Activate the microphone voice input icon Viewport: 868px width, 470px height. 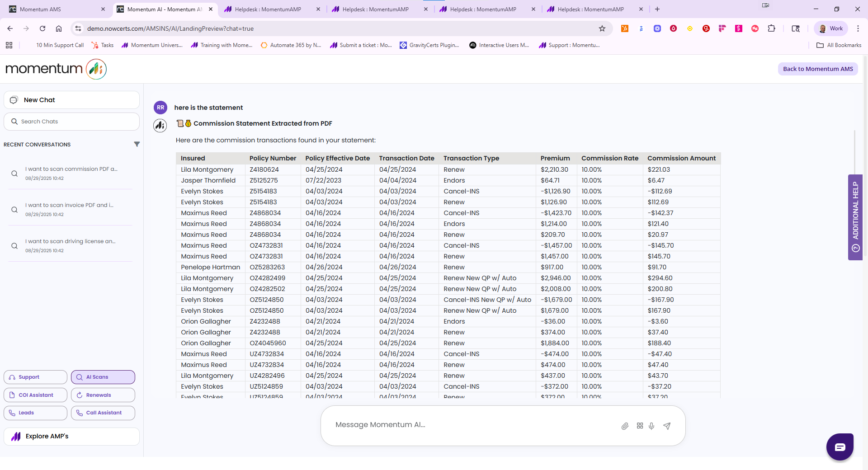point(651,426)
